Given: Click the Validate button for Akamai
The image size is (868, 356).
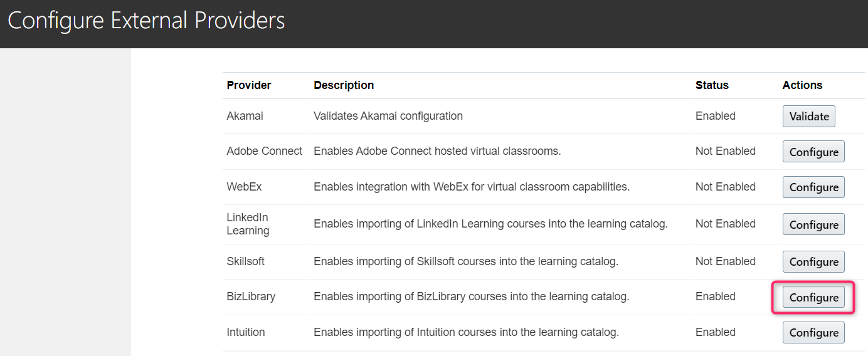Looking at the screenshot, I should click(x=808, y=117).
